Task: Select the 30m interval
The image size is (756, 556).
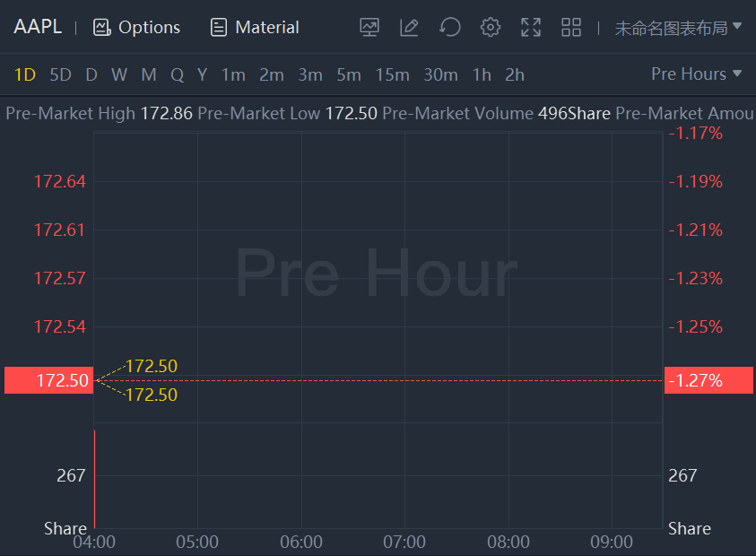Action: [440, 75]
